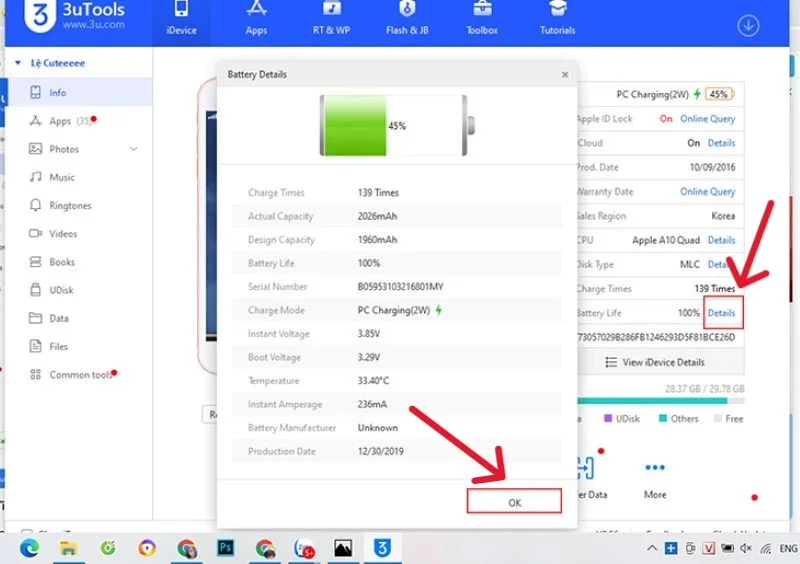Image resolution: width=800 pixels, height=564 pixels.
Task: Click the battery level graphic showing 45%
Action: [x=397, y=126]
